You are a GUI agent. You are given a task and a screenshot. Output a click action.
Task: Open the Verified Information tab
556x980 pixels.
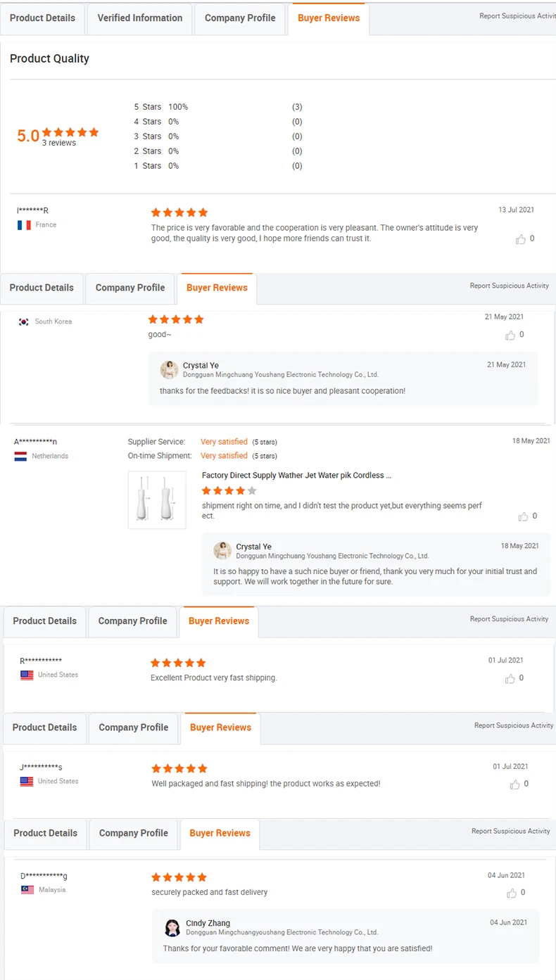tap(140, 18)
